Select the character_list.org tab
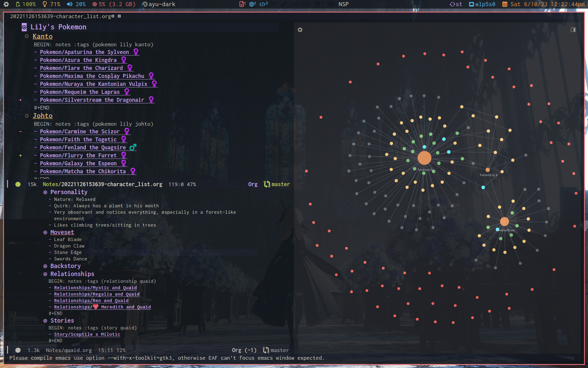The image size is (588, 368). point(60,16)
